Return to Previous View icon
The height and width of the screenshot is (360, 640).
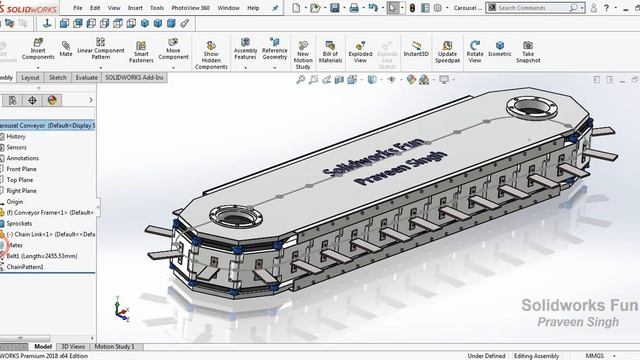pyautogui.click(x=327, y=80)
